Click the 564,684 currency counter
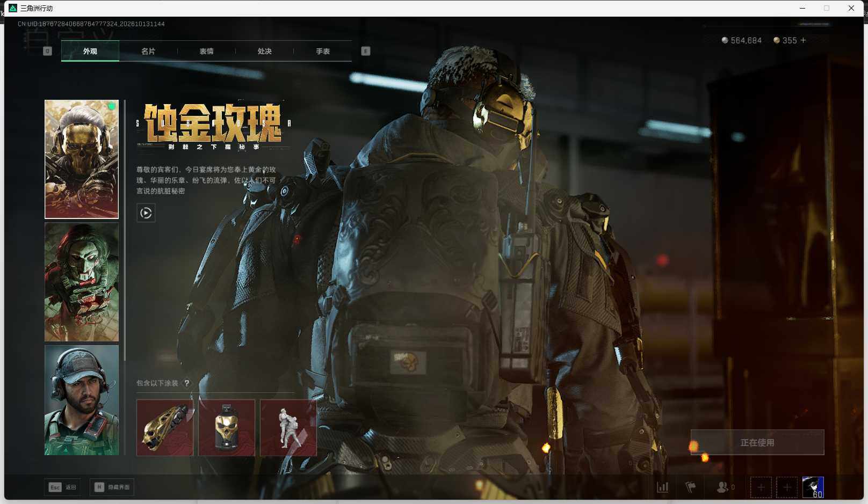Image resolution: width=868 pixels, height=504 pixels. [741, 40]
